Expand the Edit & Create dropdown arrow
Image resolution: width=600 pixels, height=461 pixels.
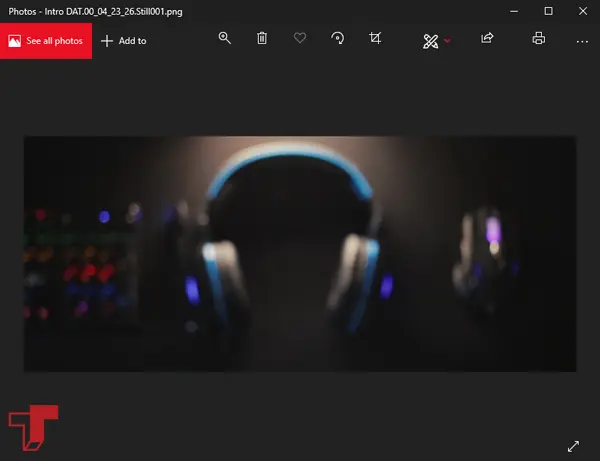point(447,41)
